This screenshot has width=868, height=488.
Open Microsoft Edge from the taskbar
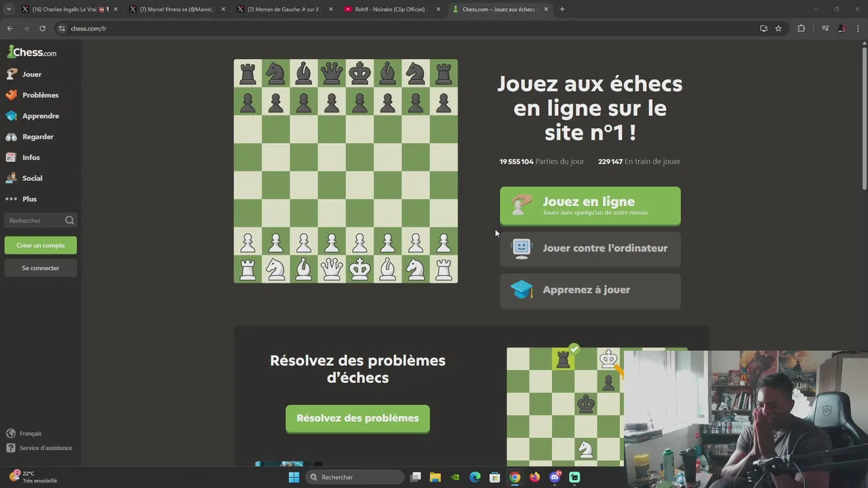(475, 477)
